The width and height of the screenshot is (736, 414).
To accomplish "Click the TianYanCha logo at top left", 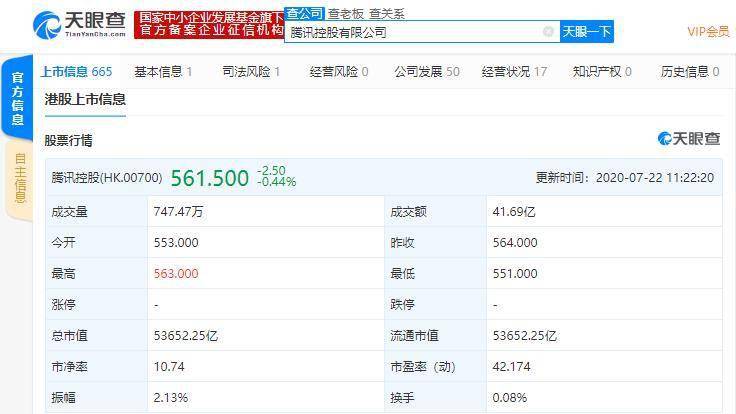I will pos(79,24).
